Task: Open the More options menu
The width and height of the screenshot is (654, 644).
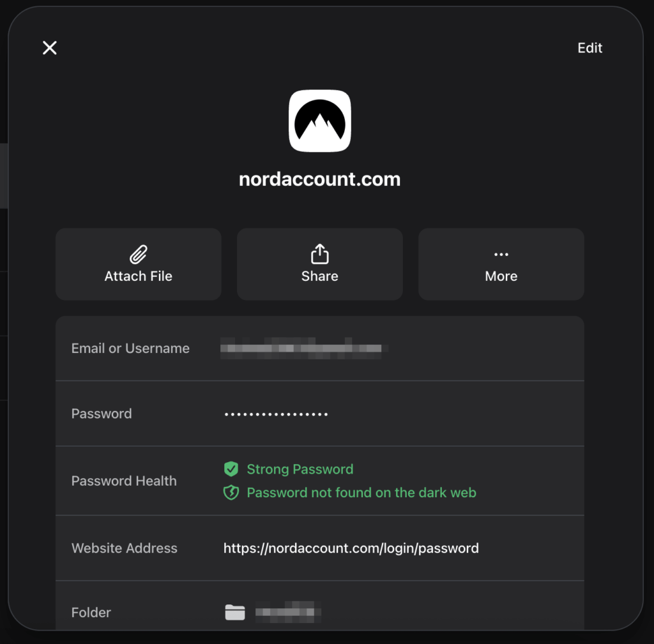Action: coord(501,264)
